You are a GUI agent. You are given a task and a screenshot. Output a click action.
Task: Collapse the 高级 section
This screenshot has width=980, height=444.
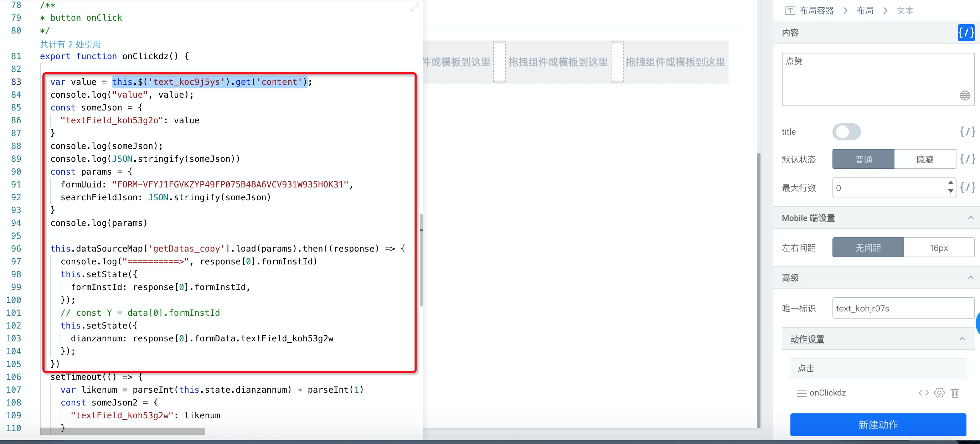(x=970, y=278)
